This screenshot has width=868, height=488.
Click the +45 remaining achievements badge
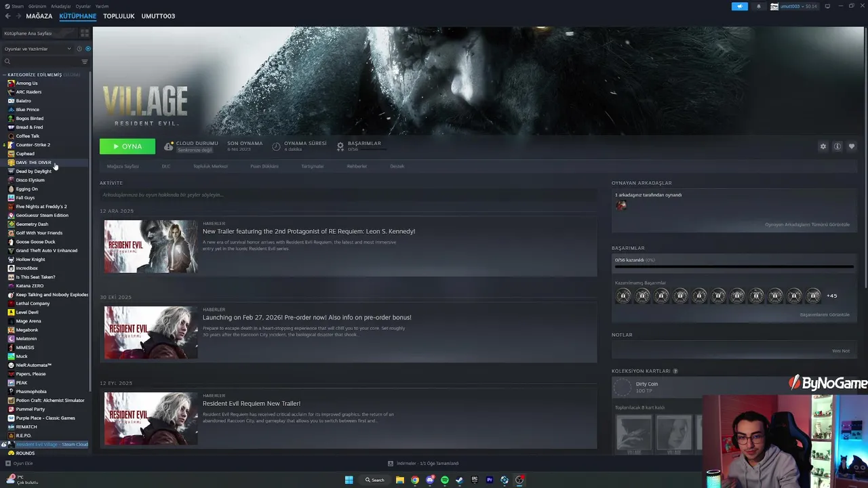[x=832, y=296]
